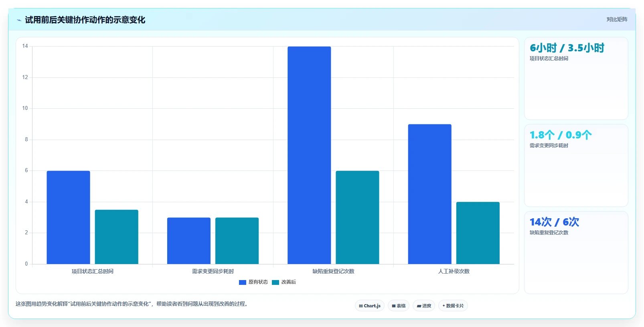644x327 pixels.
Task: Select the 进度 chip
Action: (x=424, y=306)
